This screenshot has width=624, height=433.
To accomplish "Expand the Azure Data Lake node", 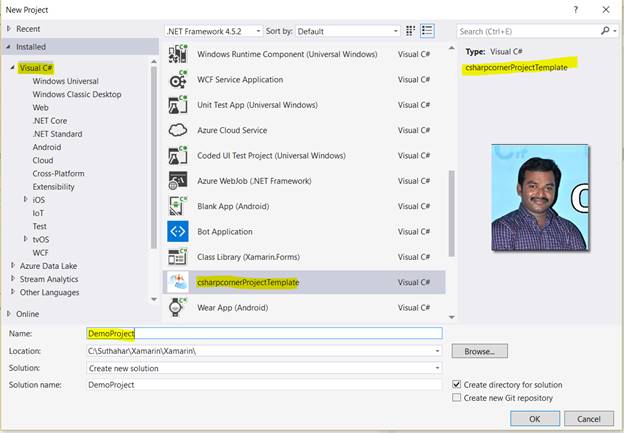I will click(x=12, y=265).
